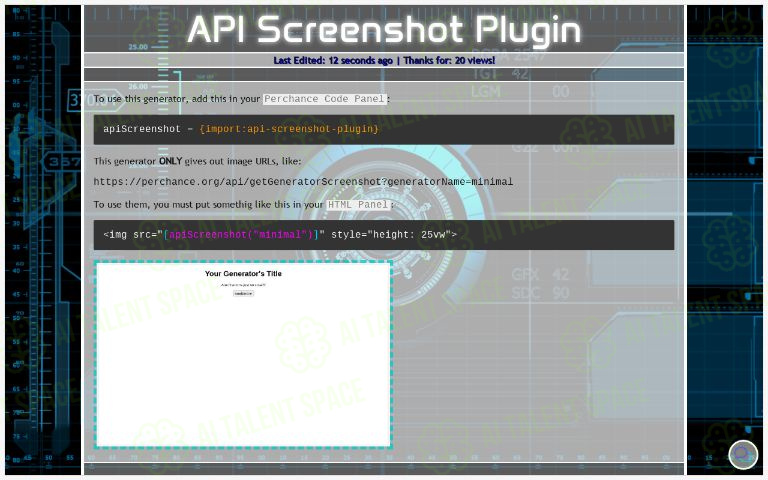This screenshot has height=480, width=768.
Task: Click the "HTML Panel" inline code label
Action: [x=358, y=205]
